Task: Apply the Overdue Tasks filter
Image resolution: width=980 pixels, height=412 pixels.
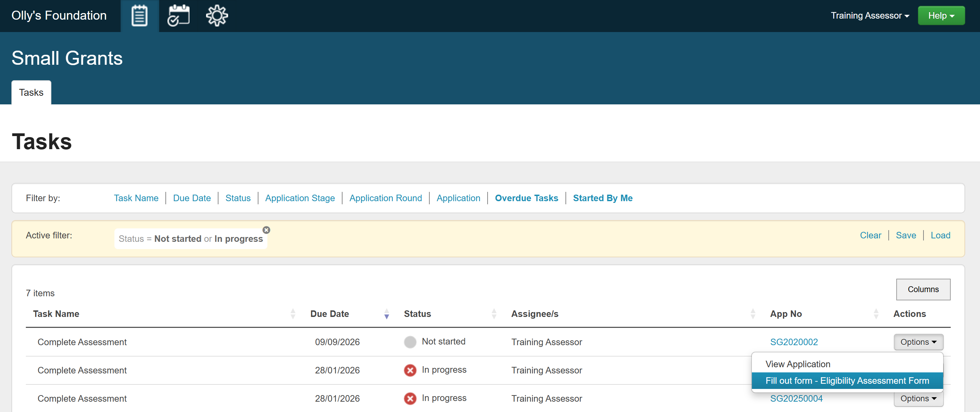Action: pyautogui.click(x=526, y=198)
